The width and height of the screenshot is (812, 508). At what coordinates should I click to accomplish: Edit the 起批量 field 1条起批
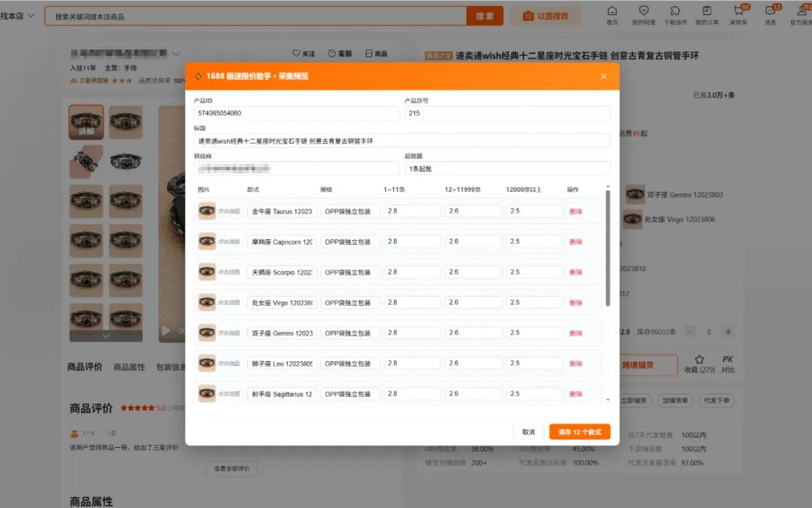coord(507,169)
